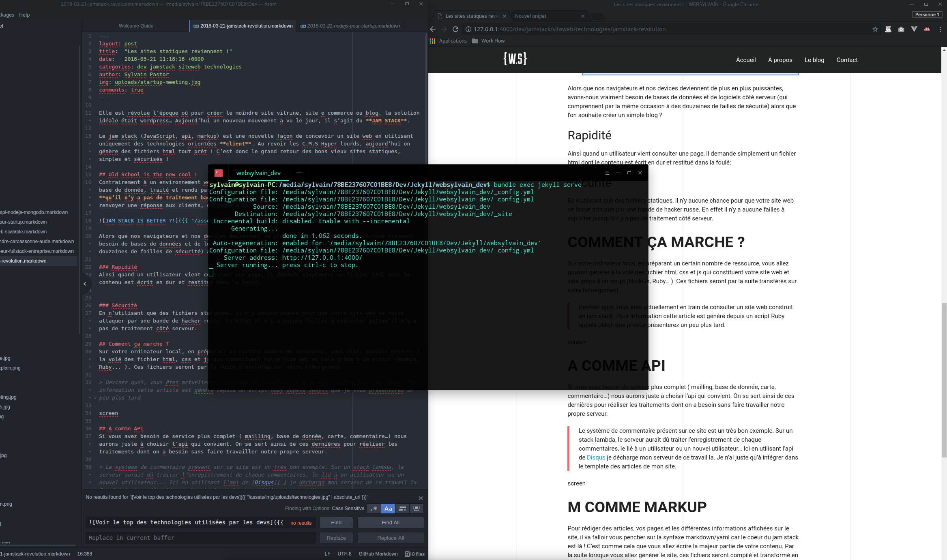Screen dimensions: 947x560
Task: Close the Nouvel onglet tab
Action: coord(583,16)
